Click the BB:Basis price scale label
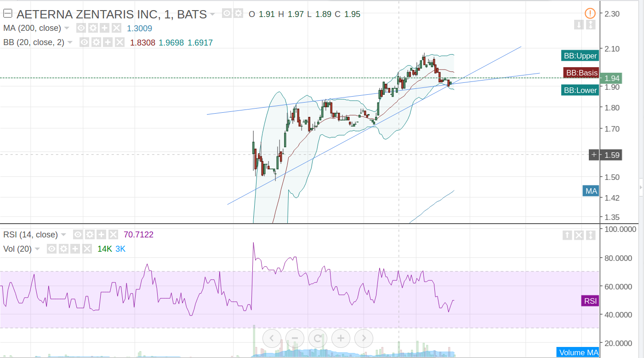644x358 pixels. [581, 73]
